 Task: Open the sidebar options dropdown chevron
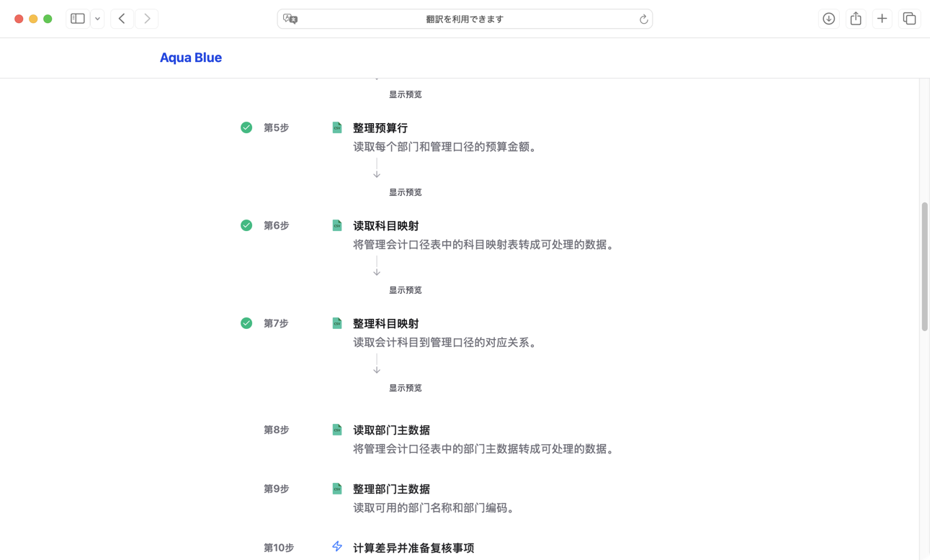point(97,19)
